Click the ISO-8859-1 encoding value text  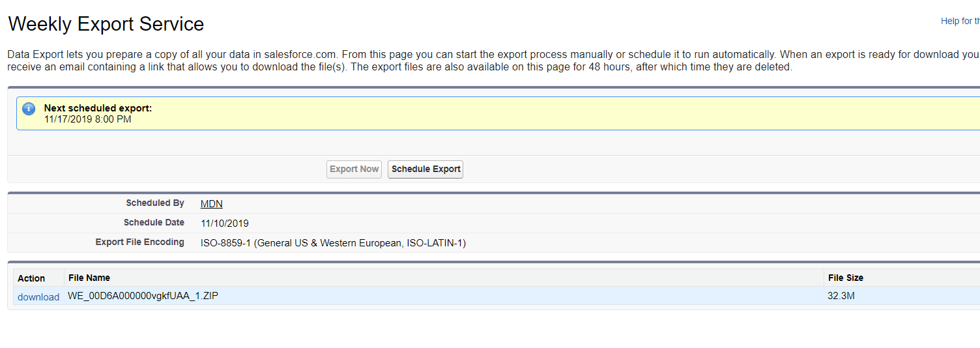pyautogui.click(x=333, y=243)
